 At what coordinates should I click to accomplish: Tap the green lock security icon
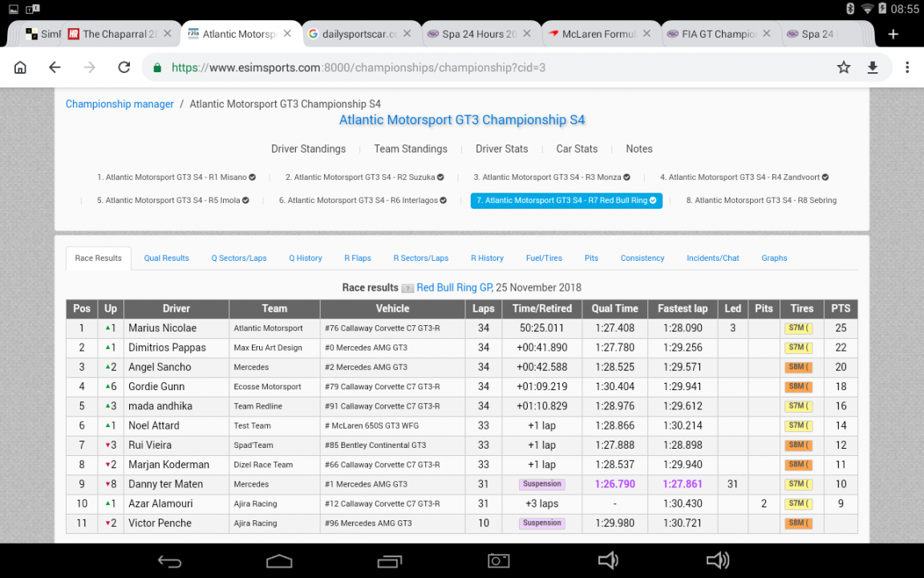pyautogui.click(x=157, y=67)
